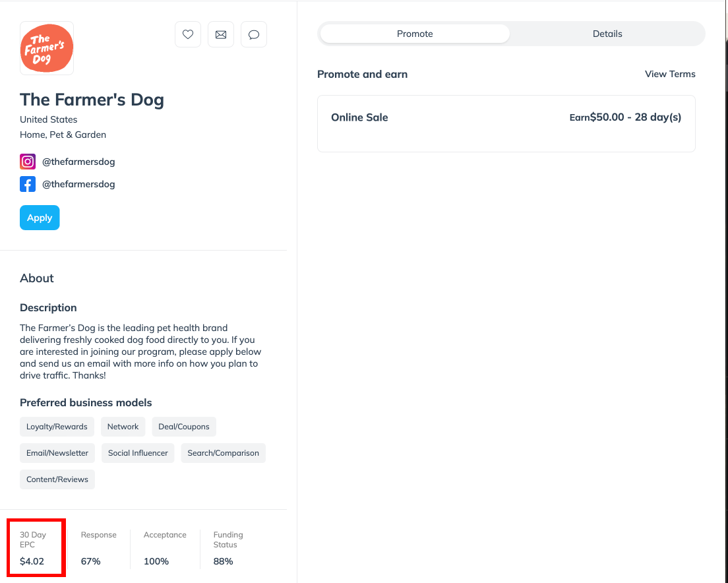The height and width of the screenshot is (583, 728).
Task: Click the Instagram icon
Action: point(28,162)
